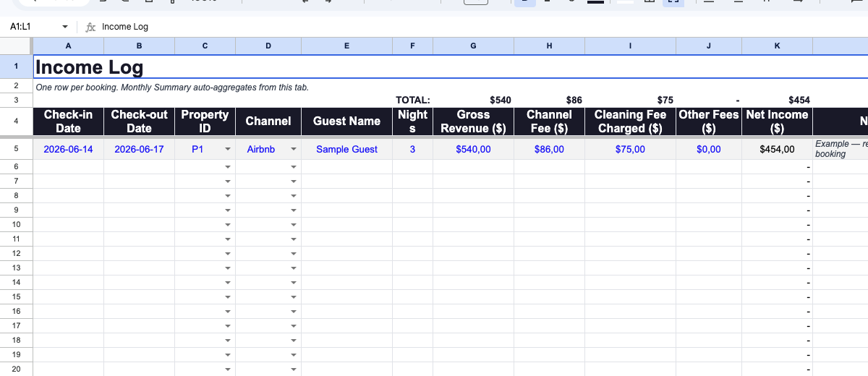This screenshot has width=868, height=376.
Task: Click the Check-out Date header cell
Action: pyautogui.click(x=140, y=121)
